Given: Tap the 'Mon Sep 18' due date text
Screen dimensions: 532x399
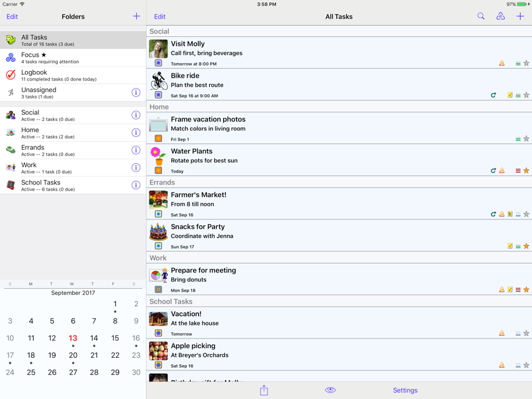Looking at the screenshot, I should [183, 291].
